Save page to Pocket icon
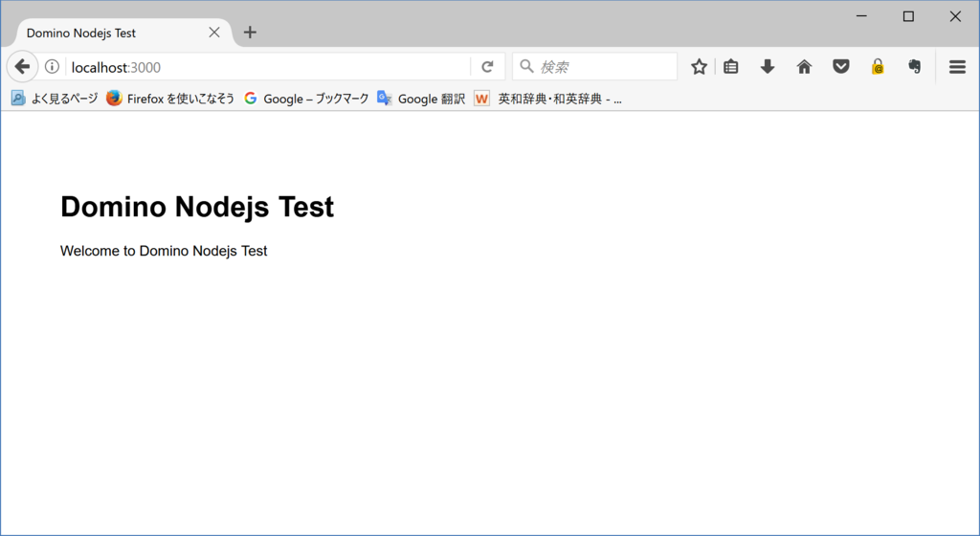This screenshot has height=536, width=980. [841, 66]
